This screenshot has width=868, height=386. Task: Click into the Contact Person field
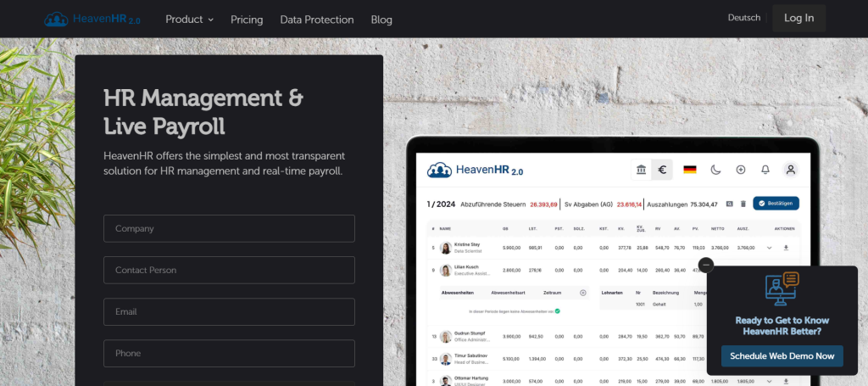pos(229,270)
